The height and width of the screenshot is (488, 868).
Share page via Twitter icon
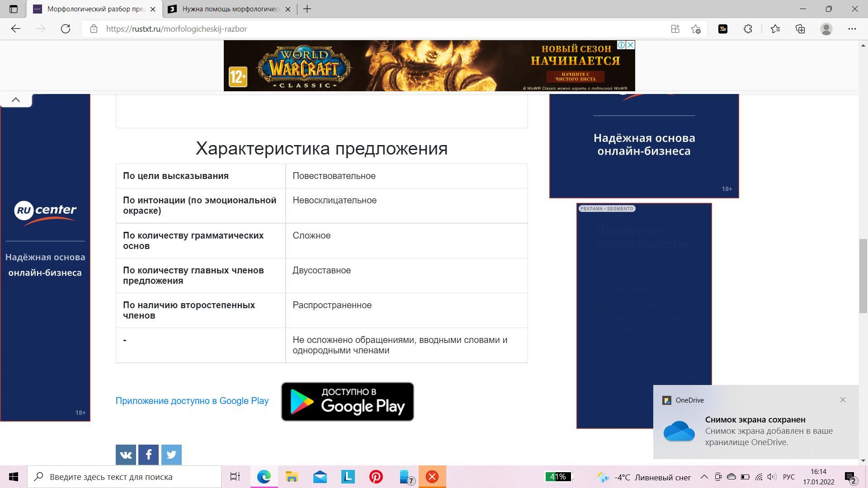[171, 455]
